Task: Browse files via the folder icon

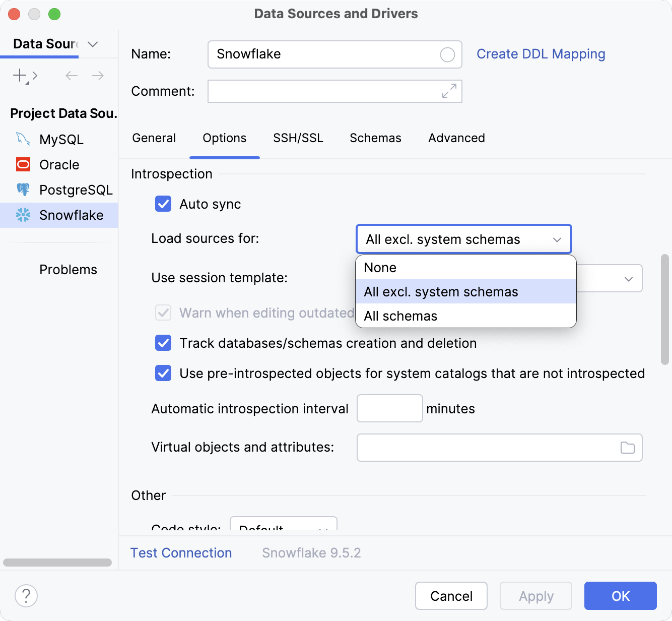Action: [627, 448]
